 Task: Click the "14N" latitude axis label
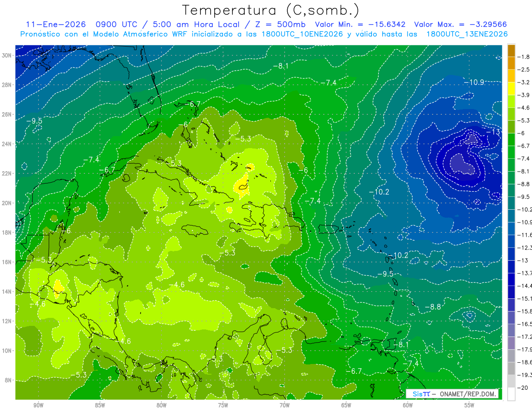(x=7, y=292)
